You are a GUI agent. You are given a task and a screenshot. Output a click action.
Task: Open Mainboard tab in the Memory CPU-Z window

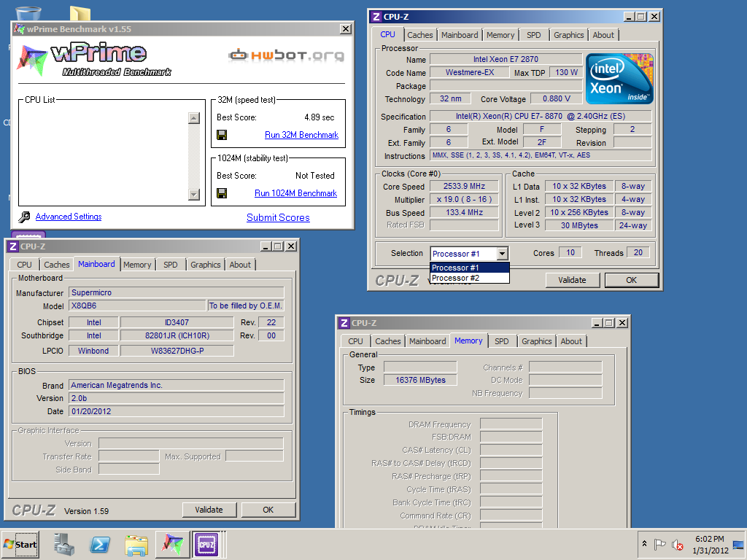(427, 341)
